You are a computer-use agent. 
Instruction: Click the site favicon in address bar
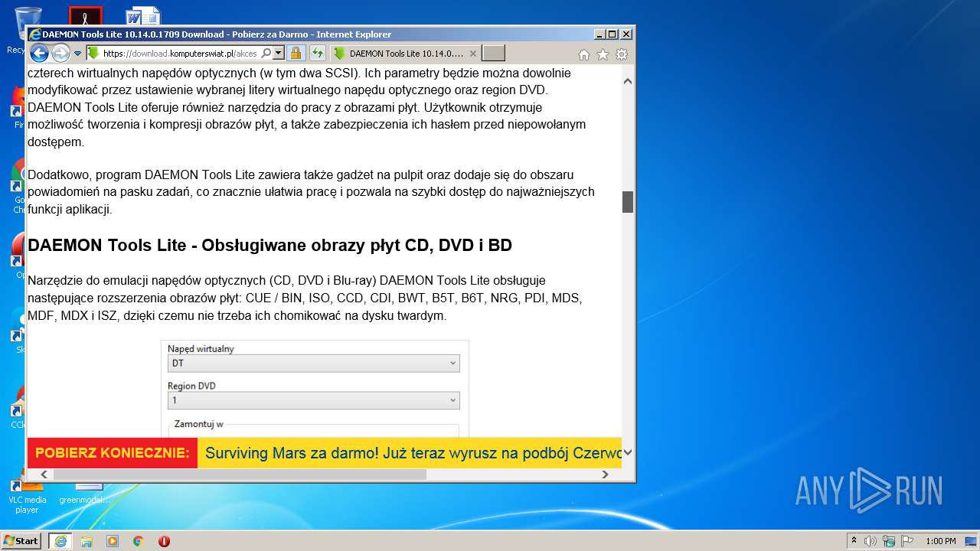click(x=93, y=54)
